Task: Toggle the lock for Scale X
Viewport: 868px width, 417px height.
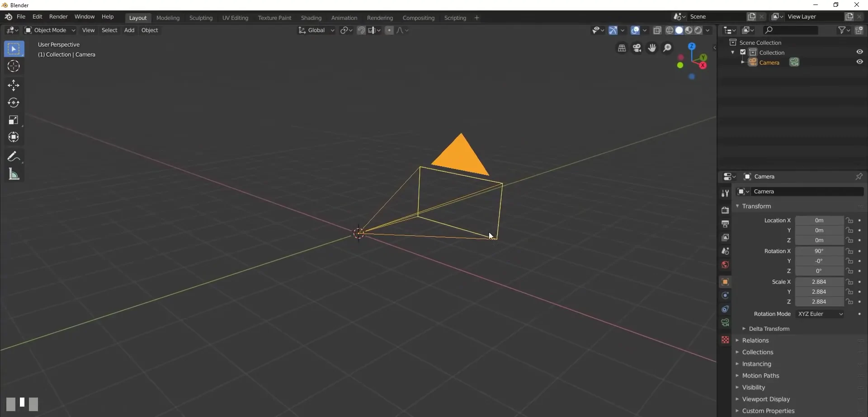Action: (x=850, y=282)
